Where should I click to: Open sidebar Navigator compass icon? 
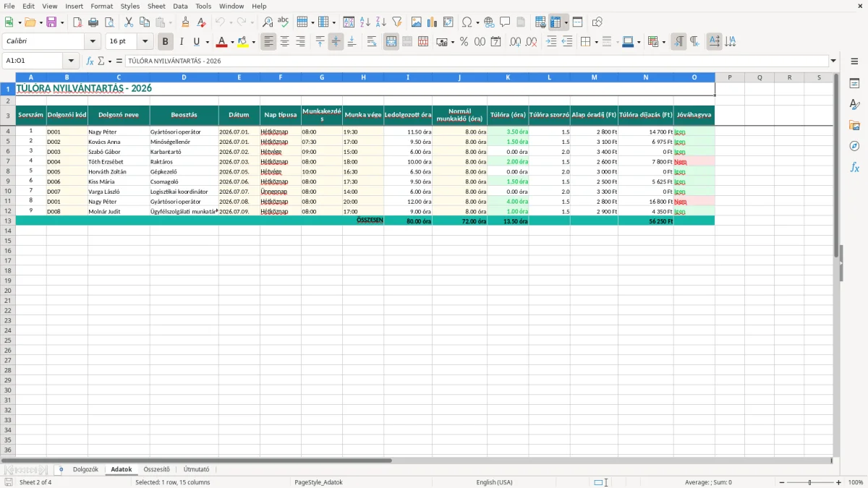(x=855, y=146)
